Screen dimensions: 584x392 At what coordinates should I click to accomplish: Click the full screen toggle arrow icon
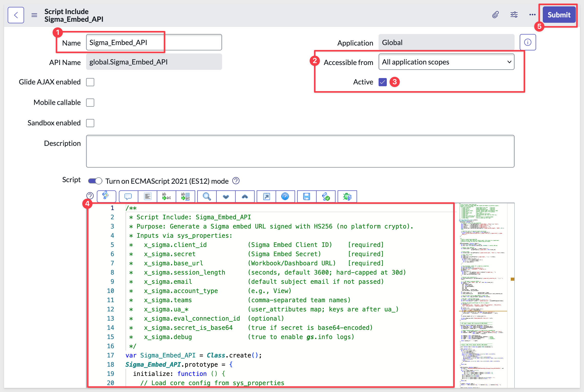point(266,197)
